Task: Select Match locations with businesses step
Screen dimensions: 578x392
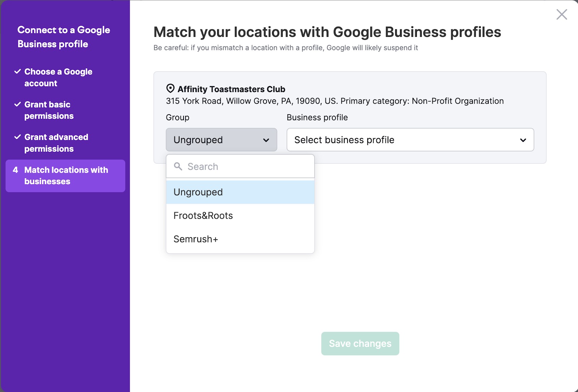Action: (66, 176)
